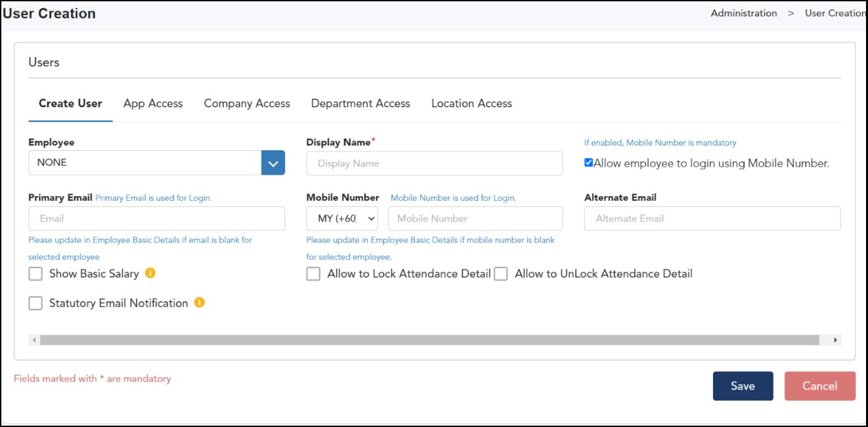
Task: Click the Cancel button
Action: [819, 386]
